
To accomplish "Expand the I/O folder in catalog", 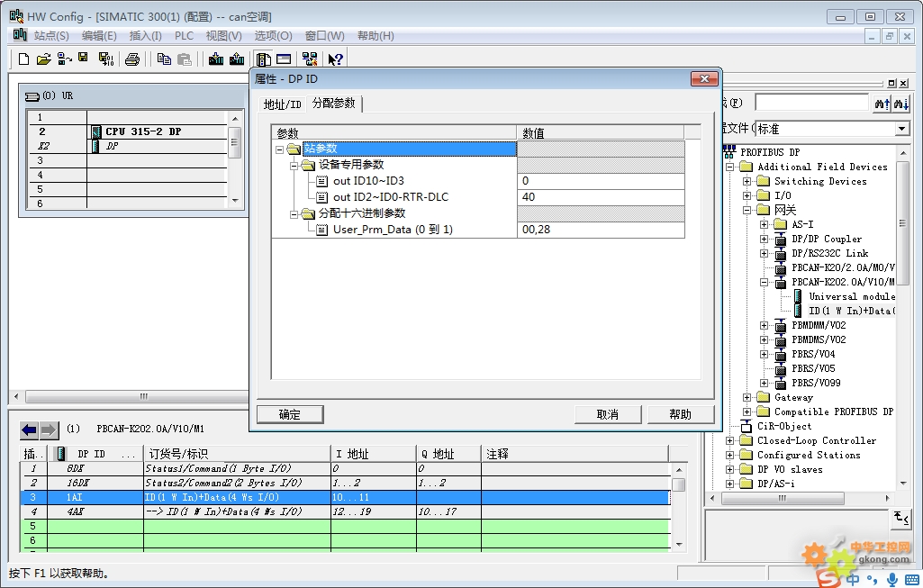I will pyautogui.click(x=747, y=195).
